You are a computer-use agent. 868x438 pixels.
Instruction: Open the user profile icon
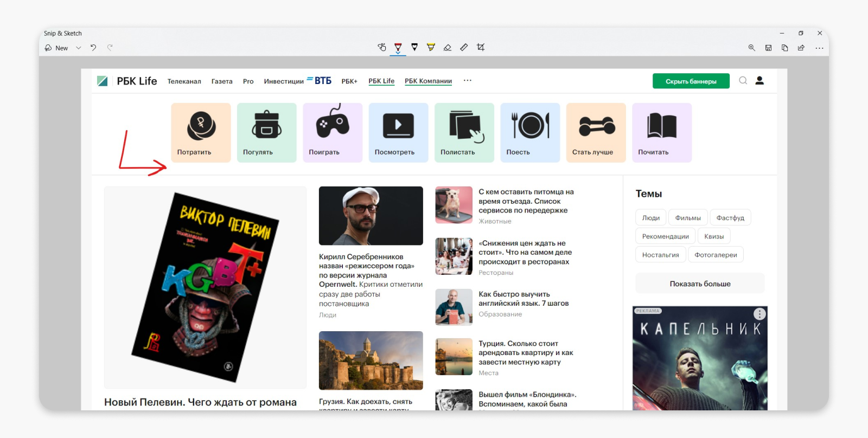pyautogui.click(x=759, y=81)
